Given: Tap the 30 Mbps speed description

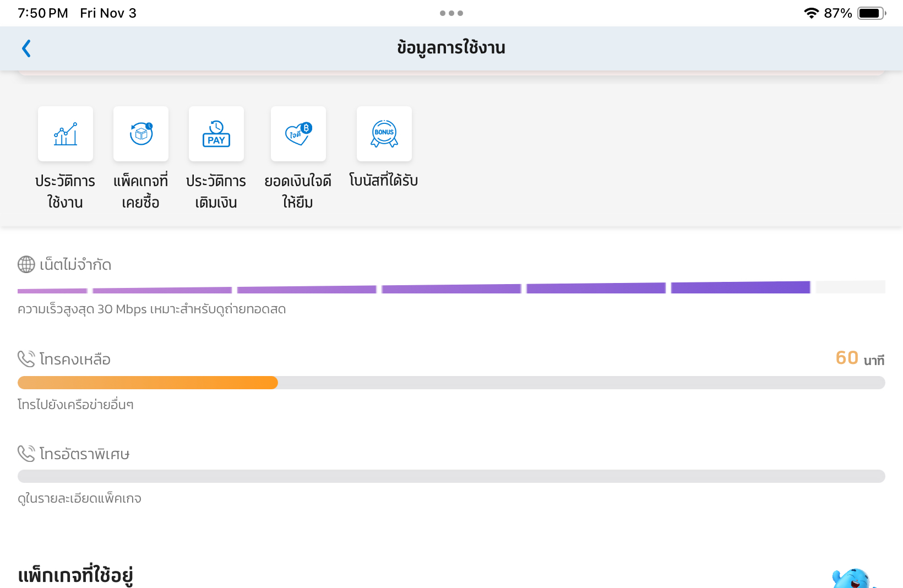Looking at the screenshot, I should click(152, 309).
